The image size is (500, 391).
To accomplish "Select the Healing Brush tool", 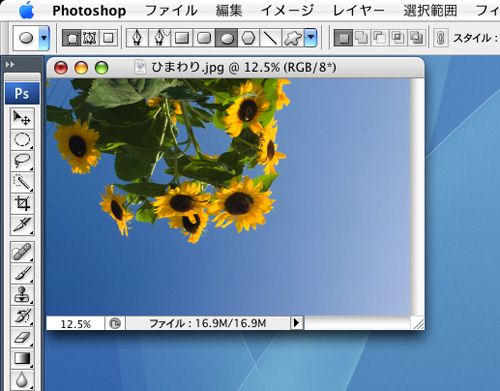I will (x=22, y=252).
